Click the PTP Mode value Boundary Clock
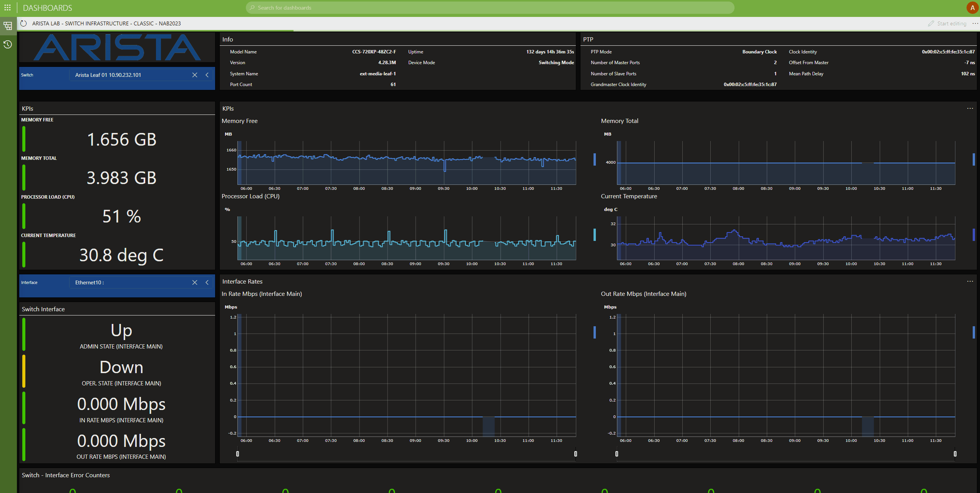 click(x=759, y=51)
